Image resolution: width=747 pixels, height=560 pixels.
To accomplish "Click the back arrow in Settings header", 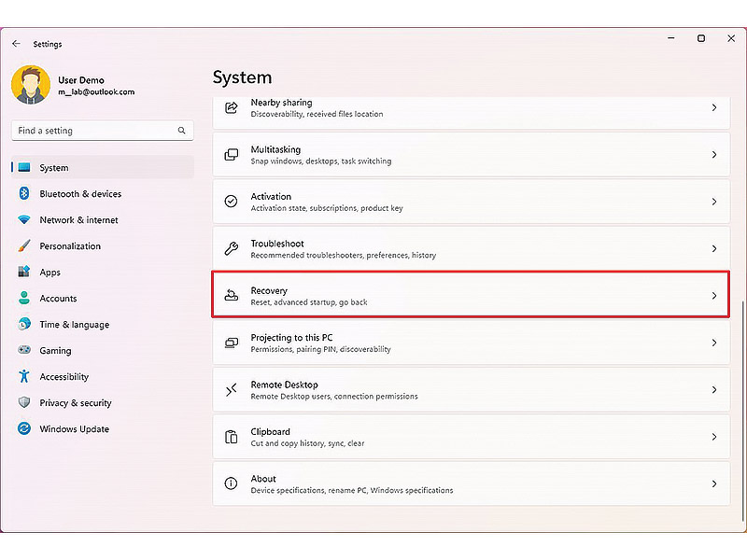I will tap(16, 44).
